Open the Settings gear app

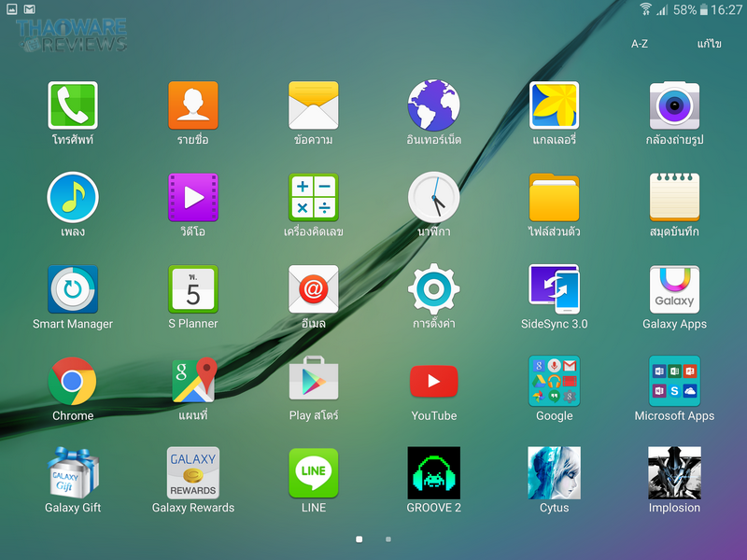point(433,289)
